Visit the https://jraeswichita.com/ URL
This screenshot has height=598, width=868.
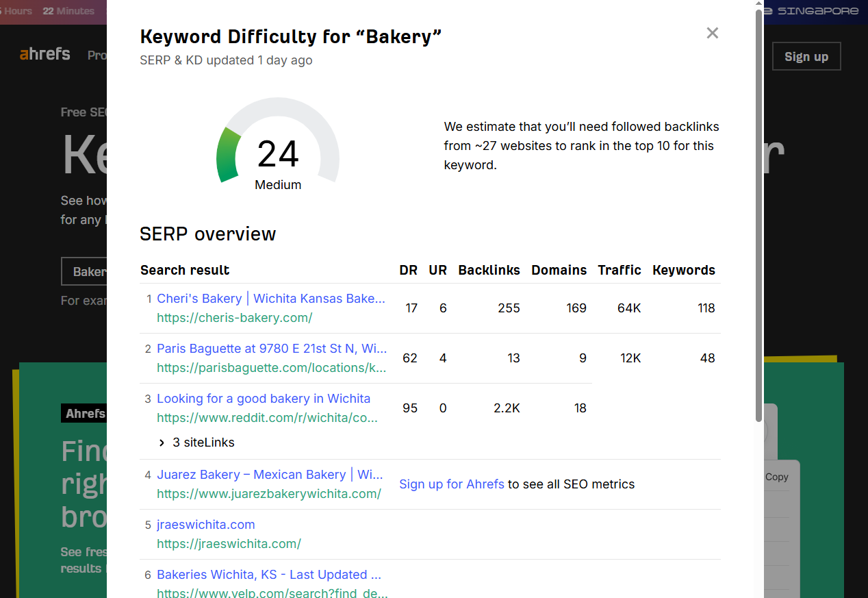coord(229,544)
